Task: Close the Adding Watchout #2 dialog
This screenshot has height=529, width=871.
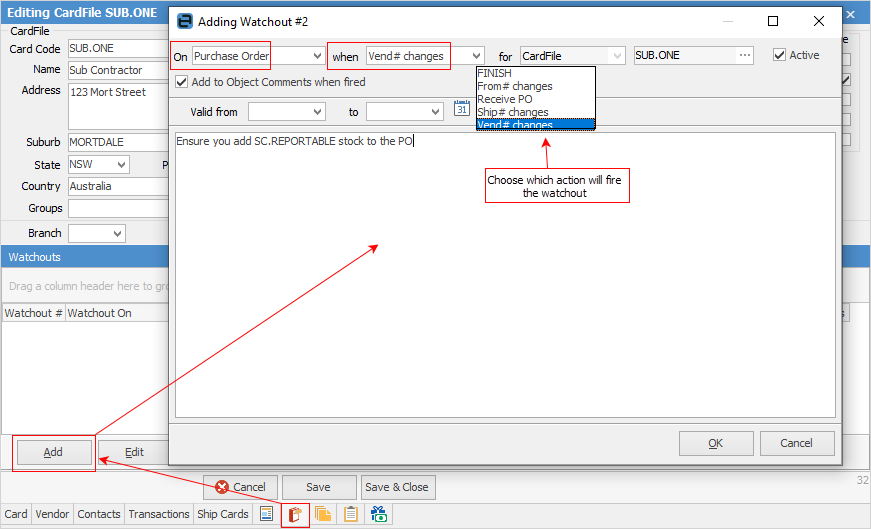Action: tap(819, 21)
